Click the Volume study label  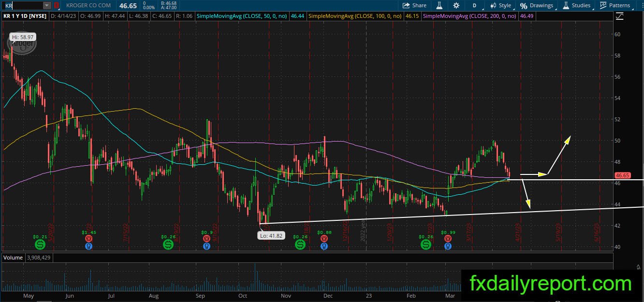[13, 258]
